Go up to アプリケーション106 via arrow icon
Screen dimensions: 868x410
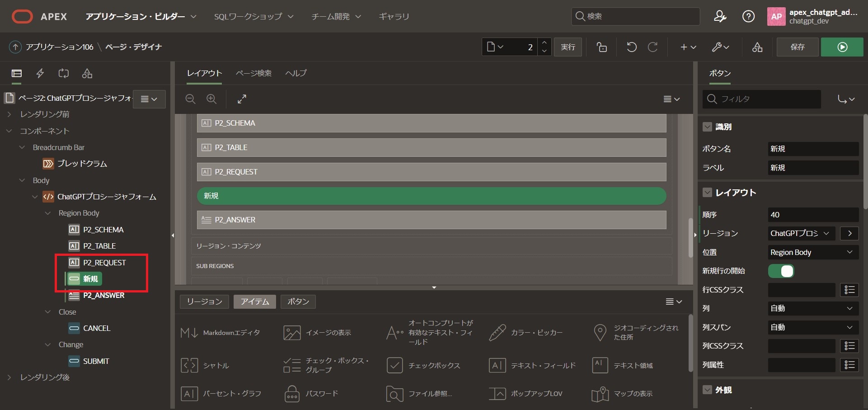click(15, 47)
